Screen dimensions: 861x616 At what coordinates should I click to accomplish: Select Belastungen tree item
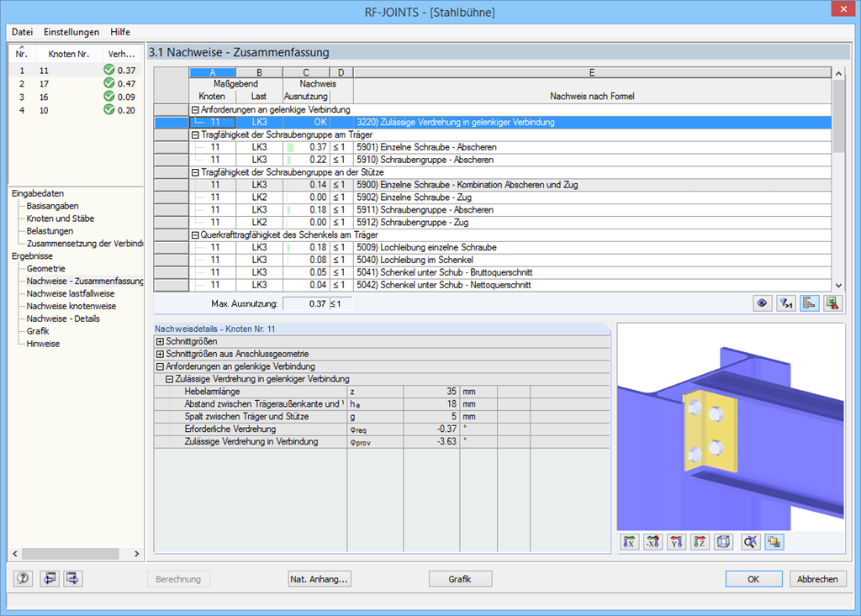click(50, 231)
